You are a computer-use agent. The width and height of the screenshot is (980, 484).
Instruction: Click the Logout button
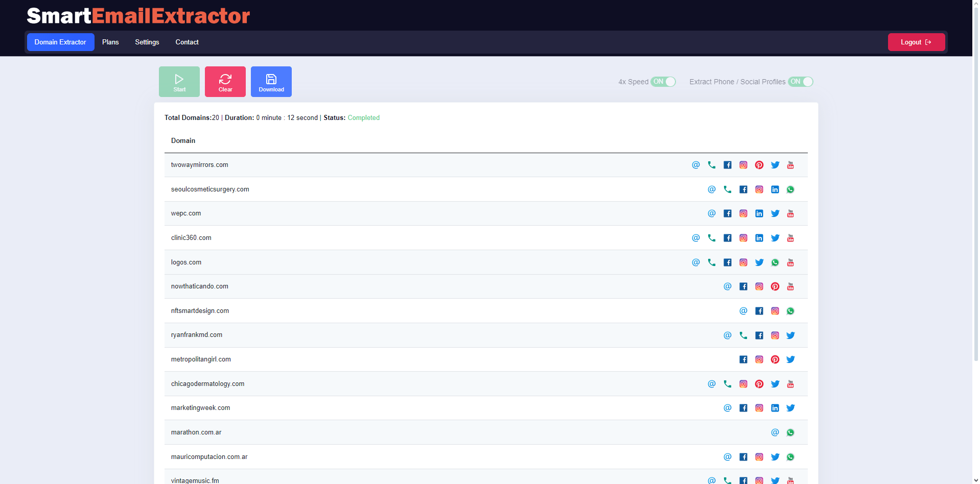pyautogui.click(x=916, y=42)
